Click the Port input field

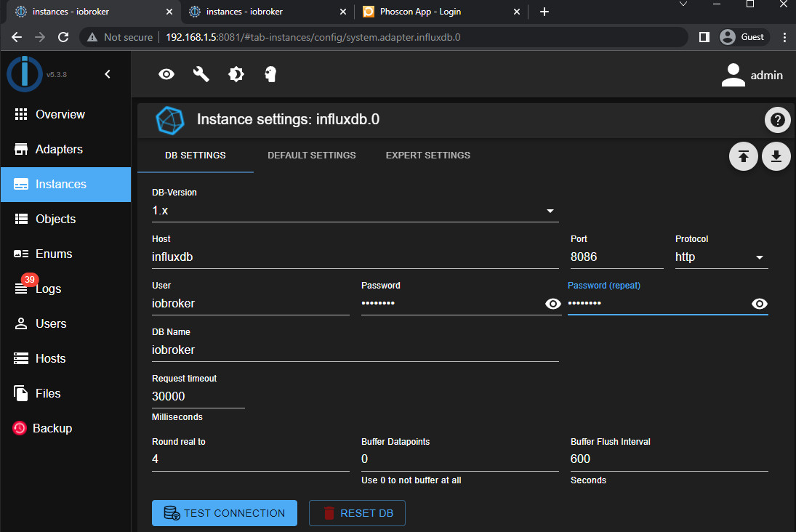coord(616,257)
